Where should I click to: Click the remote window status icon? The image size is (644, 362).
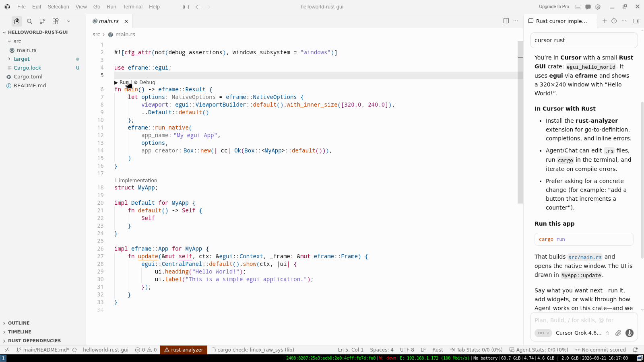click(x=7, y=350)
